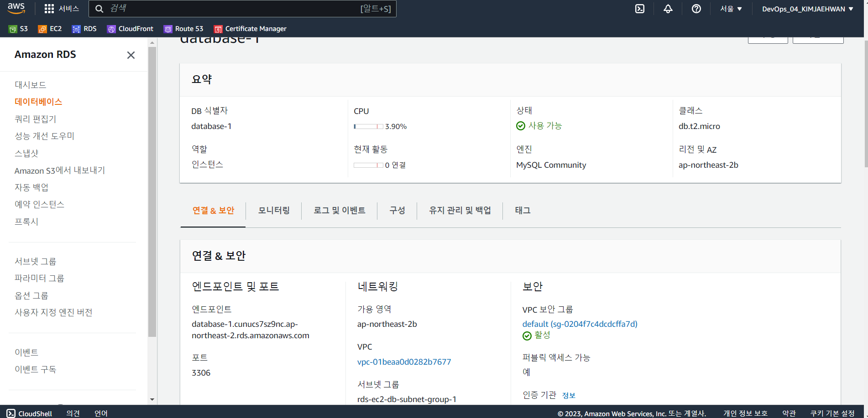The width and height of the screenshot is (868, 418).
Task: Switch to the 구성 tab
Action: (397, 211)
